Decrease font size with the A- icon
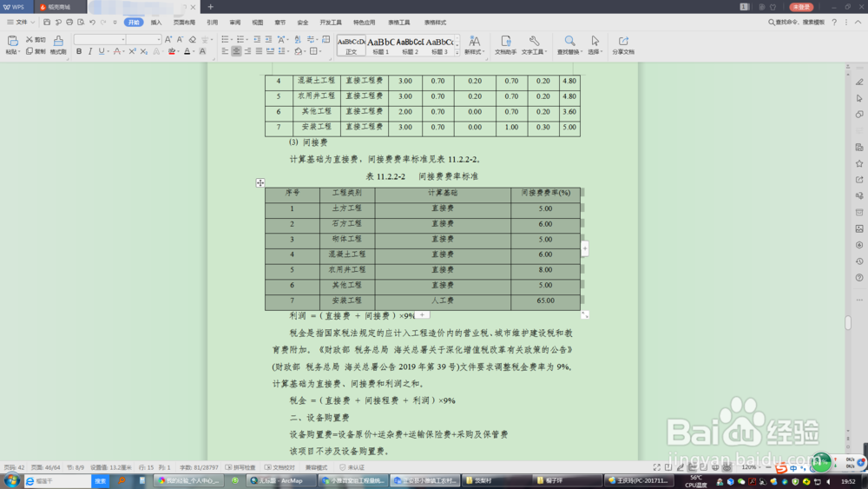This screenshot has height=489, width=868. tap(180, 39)
